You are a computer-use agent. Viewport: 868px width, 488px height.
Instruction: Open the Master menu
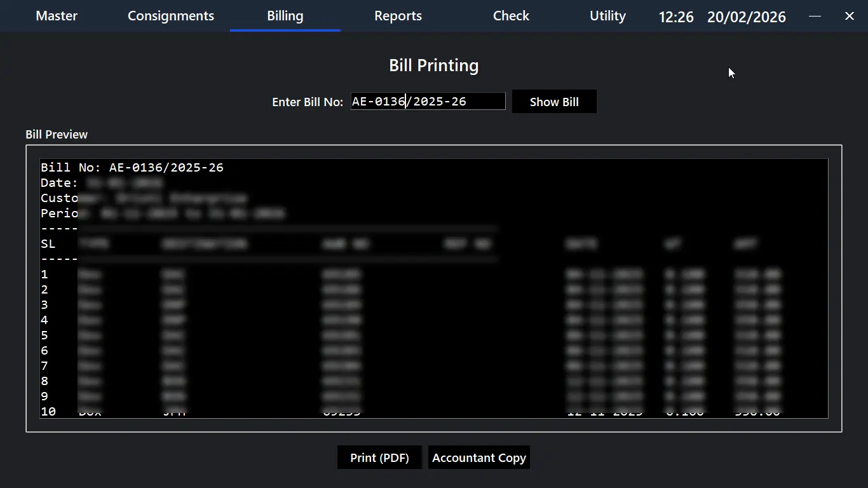(57, 16)
